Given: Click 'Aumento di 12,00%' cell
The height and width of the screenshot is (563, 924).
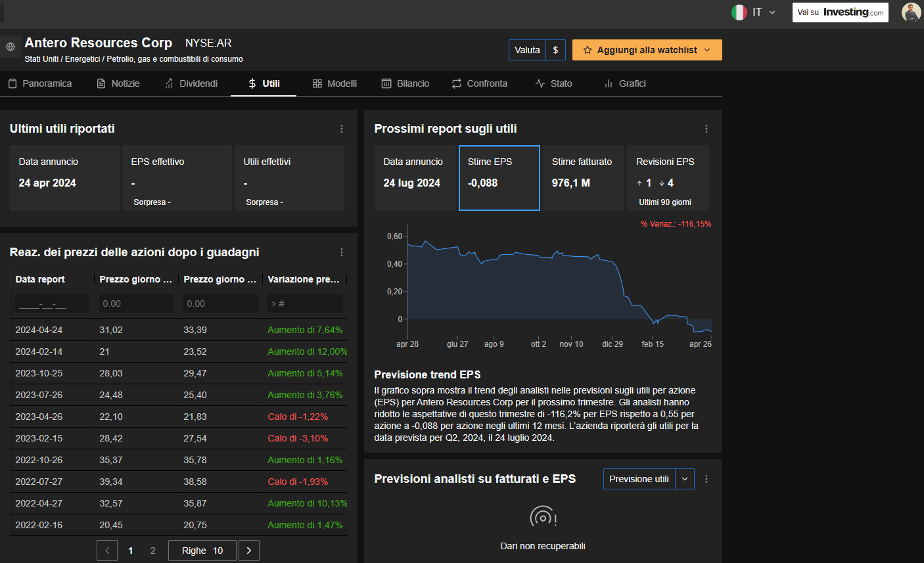Looking at the screenshot, I should click(x=308, y=351).
